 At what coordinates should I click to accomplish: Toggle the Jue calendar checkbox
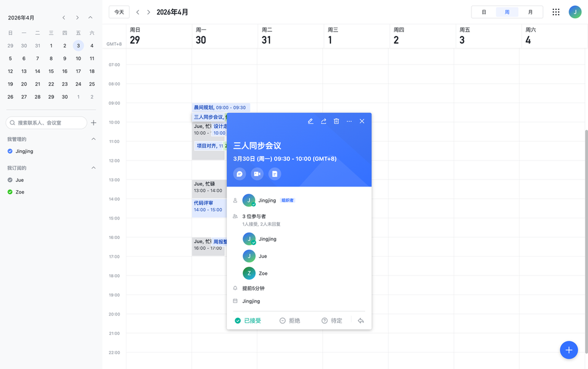coord(10,180)
